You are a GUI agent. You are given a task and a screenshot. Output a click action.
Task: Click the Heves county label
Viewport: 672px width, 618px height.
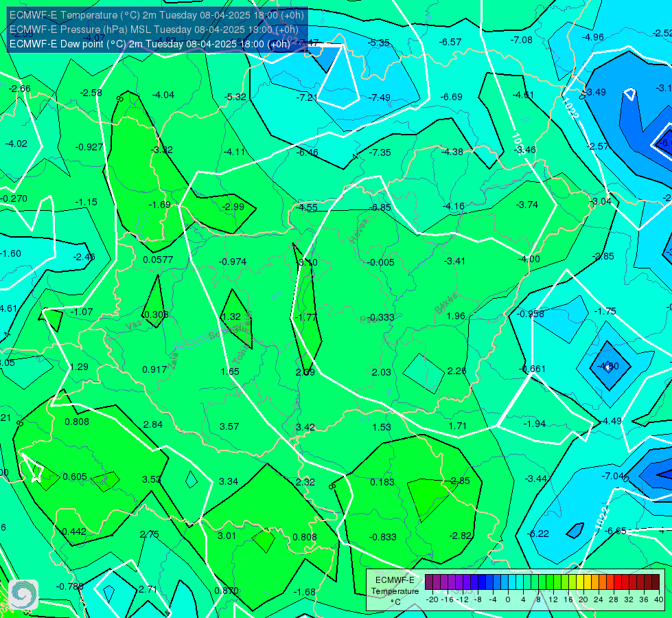(359, 231)
